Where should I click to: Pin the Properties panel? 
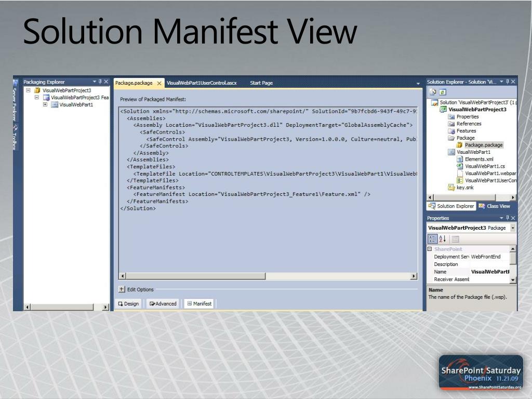pos(508,218)
